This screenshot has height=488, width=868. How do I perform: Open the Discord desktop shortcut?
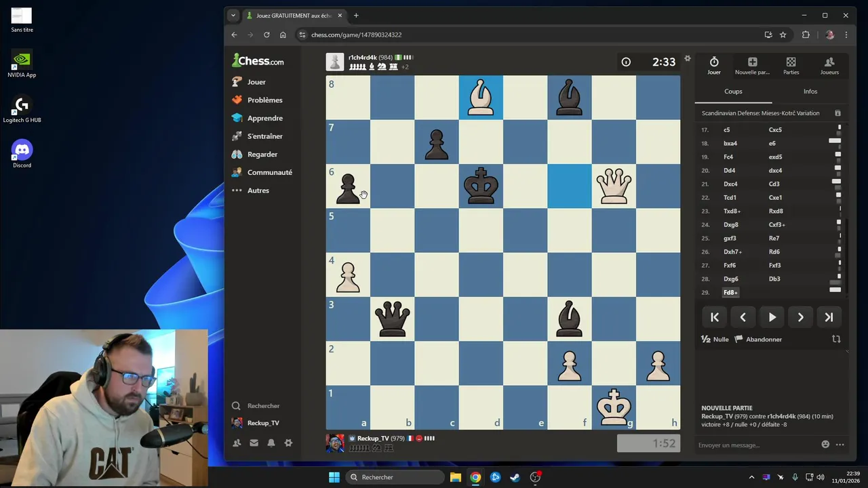tap(22, 154)
